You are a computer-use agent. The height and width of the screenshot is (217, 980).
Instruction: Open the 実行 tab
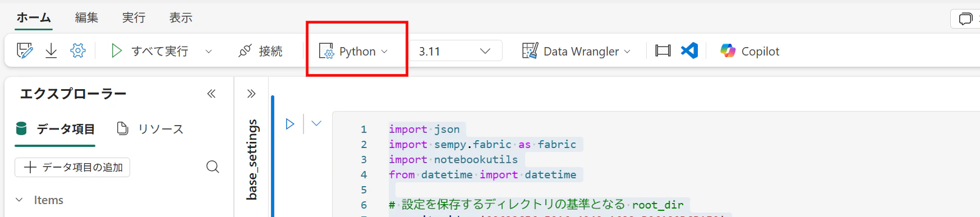coord(134,18)
